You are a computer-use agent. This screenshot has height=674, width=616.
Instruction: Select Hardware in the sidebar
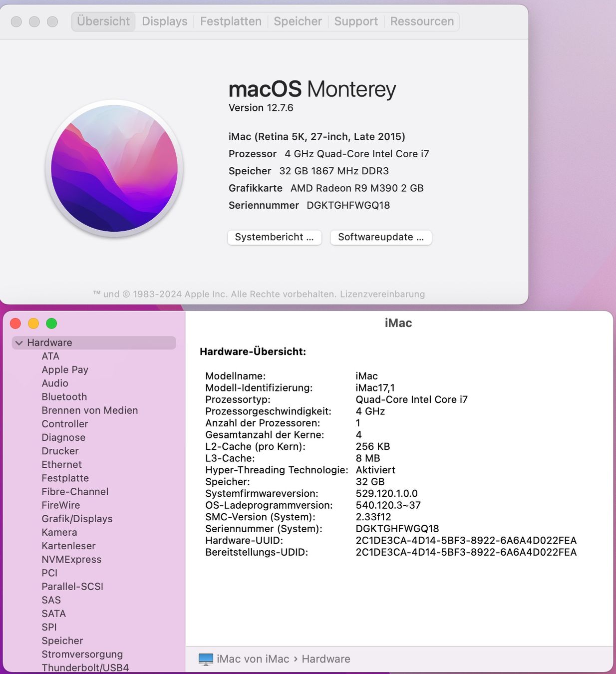coord(94,342)
